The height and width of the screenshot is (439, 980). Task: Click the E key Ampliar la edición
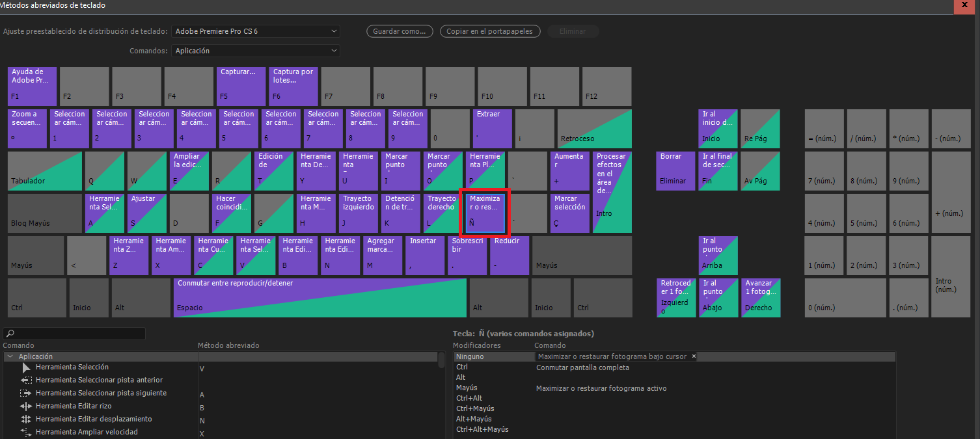[189, 170]
